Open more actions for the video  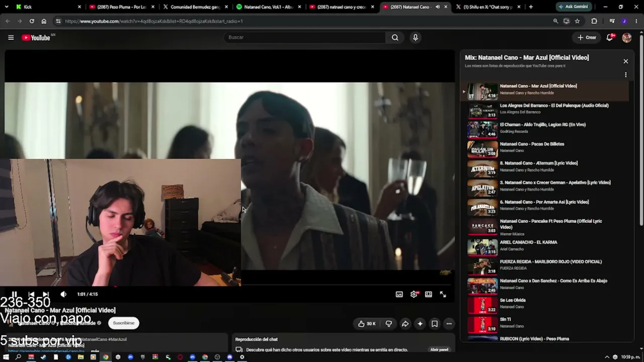[449, 324]
